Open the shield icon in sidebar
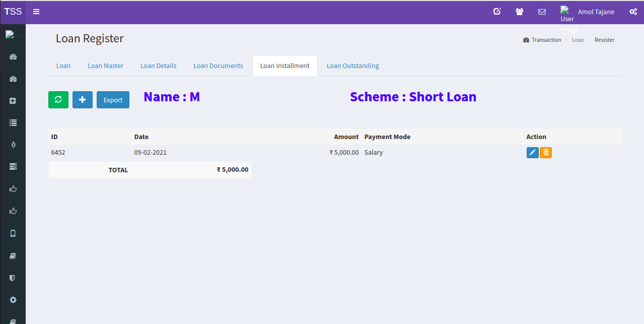Viewport: 644px width, 324px height. click(x=13, y=278)
